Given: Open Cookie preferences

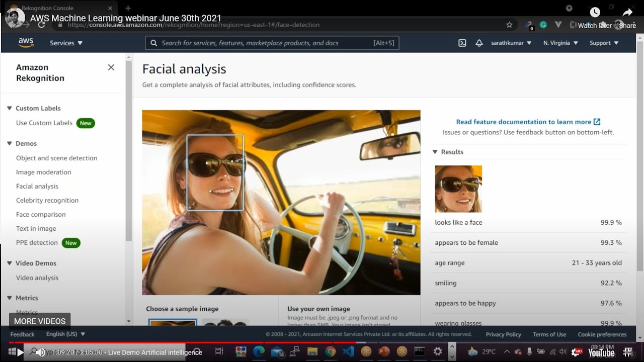Looking at the screenshot, I should click(602, 334).
